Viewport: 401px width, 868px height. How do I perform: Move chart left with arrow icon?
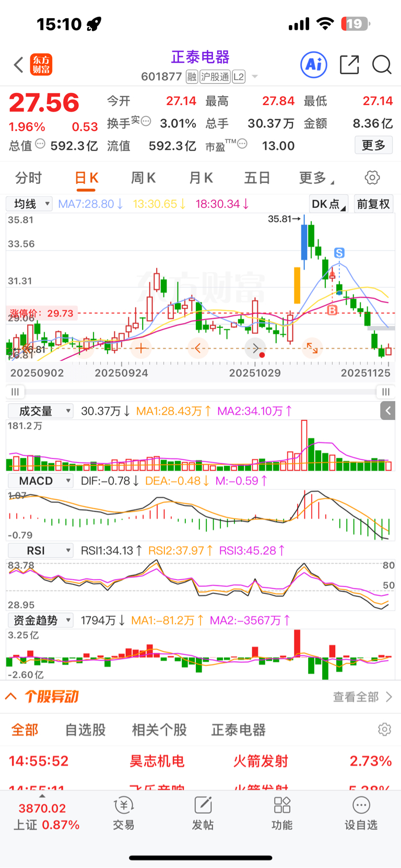click(x=198, y=348)
